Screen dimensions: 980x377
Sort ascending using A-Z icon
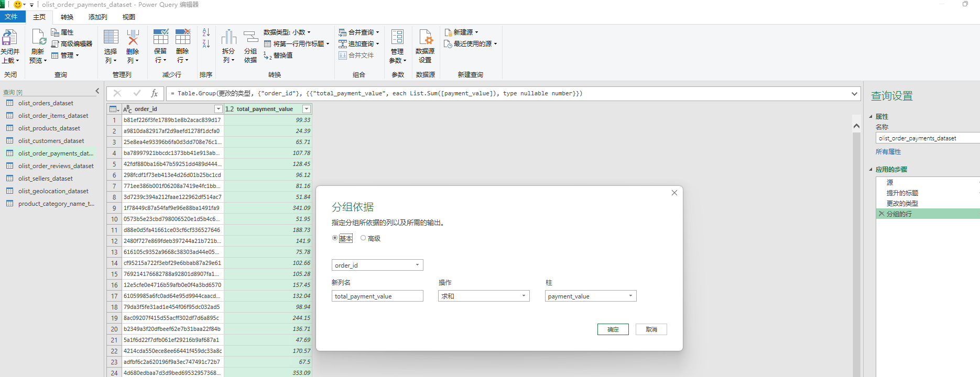click(x=206, y=32)
